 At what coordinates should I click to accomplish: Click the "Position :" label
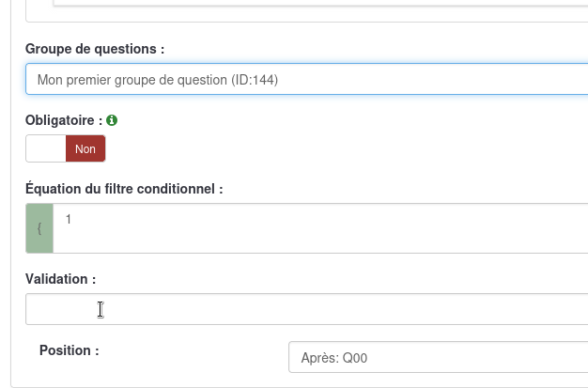click(69, 350)
